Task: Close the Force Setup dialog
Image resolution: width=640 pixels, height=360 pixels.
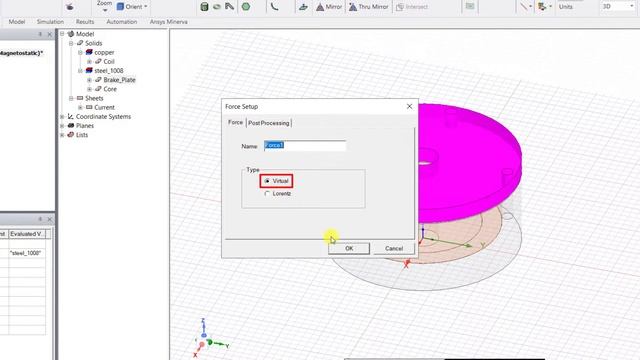Action: [x=409, y=106]
